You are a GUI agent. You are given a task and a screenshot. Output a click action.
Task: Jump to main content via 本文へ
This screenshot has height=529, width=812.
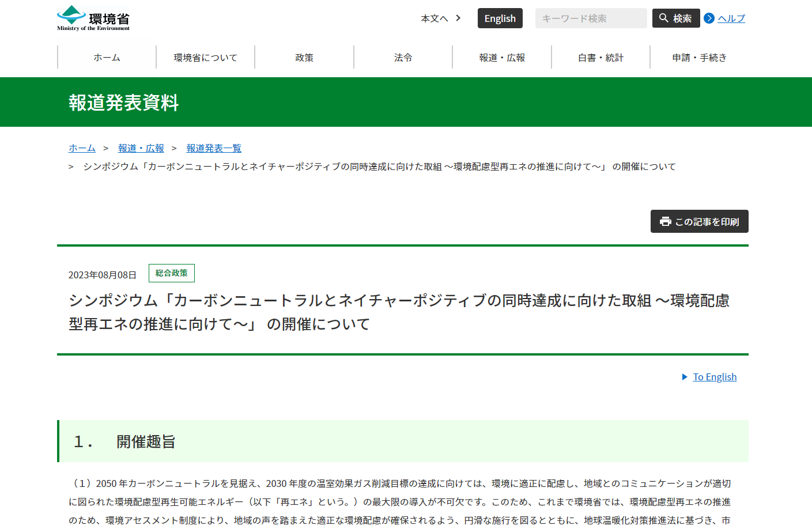[x=440, y=18]
